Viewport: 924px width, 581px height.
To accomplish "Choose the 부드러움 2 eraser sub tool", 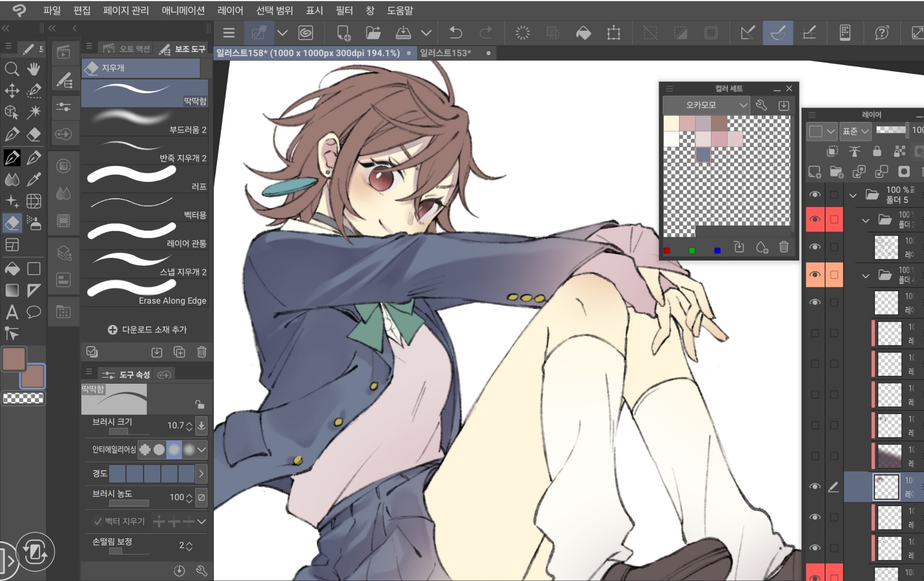I will pyautogui.click(x=144, y=122).
